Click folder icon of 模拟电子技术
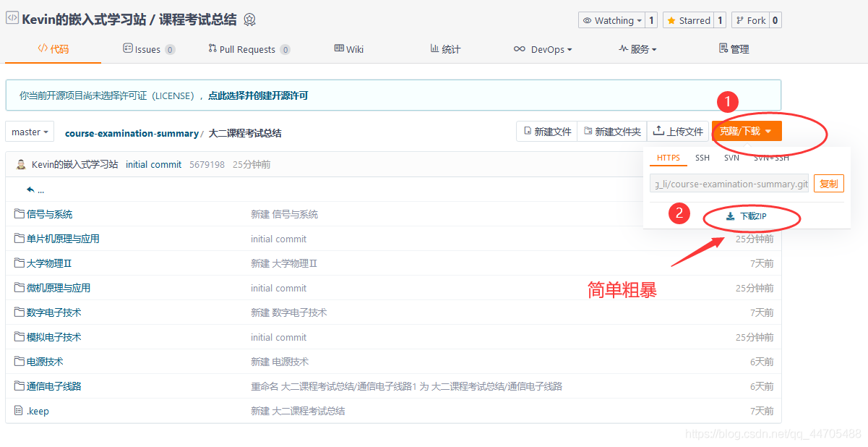 (x=19, y=337)
